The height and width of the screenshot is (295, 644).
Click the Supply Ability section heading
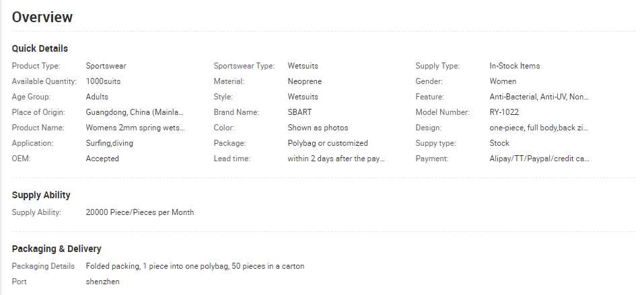[x=41, y=195]
